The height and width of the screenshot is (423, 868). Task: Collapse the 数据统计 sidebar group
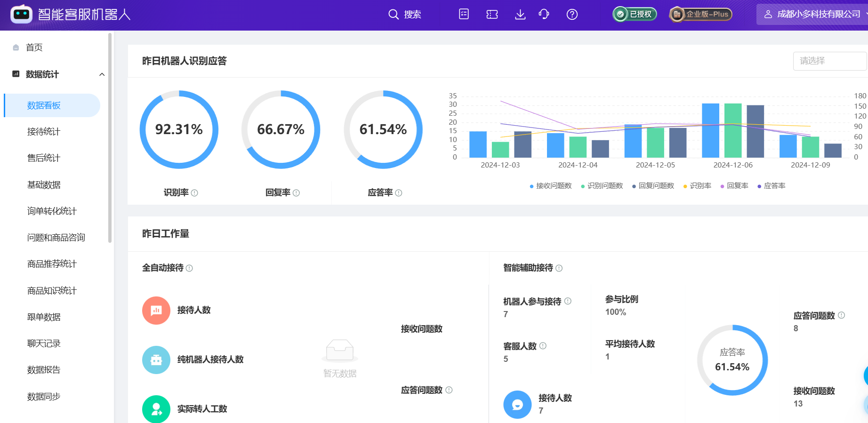pyautogui.click(x=102, y=74)
